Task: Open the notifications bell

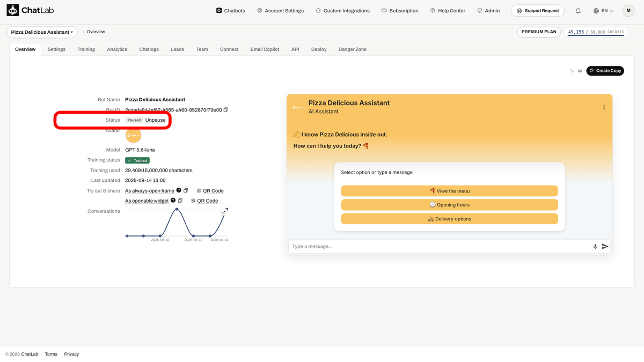Action: (x=578, y=11)
